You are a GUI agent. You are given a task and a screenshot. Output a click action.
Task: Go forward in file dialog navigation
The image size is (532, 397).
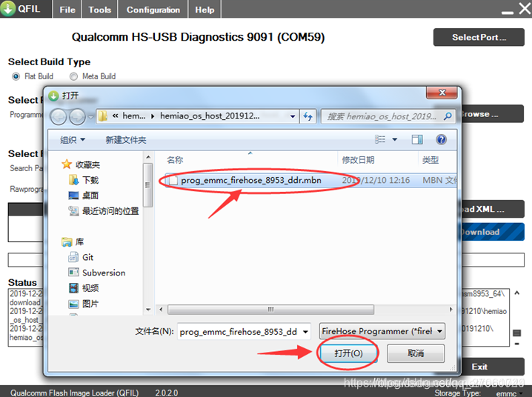(x=77, y=117)
